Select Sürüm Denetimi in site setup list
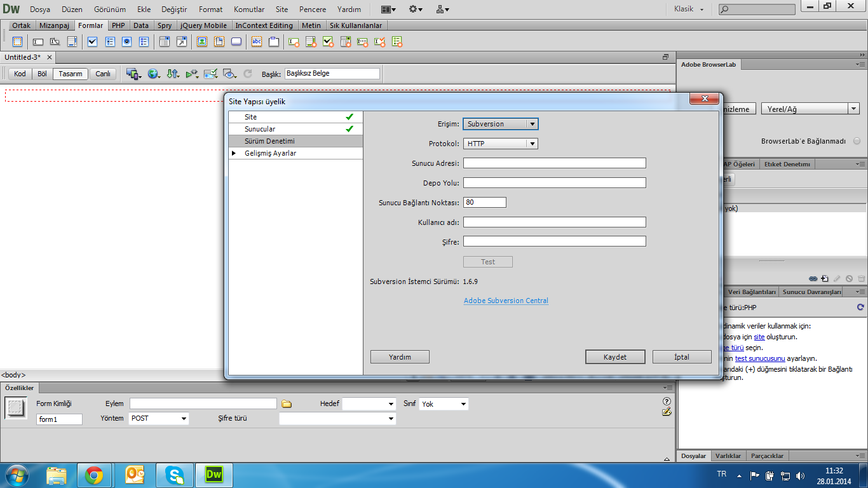Image resolution: width=868 pixels, height=488 pixels. tap(295, 141)
